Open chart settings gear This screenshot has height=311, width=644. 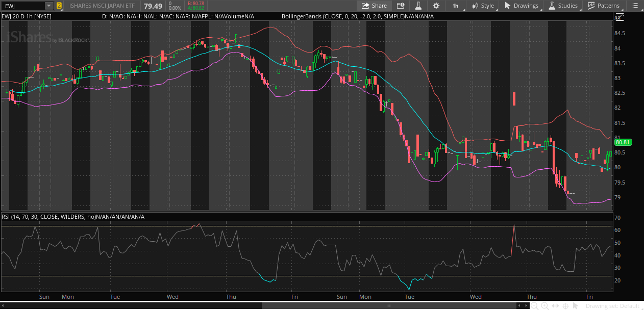(436, 6)
